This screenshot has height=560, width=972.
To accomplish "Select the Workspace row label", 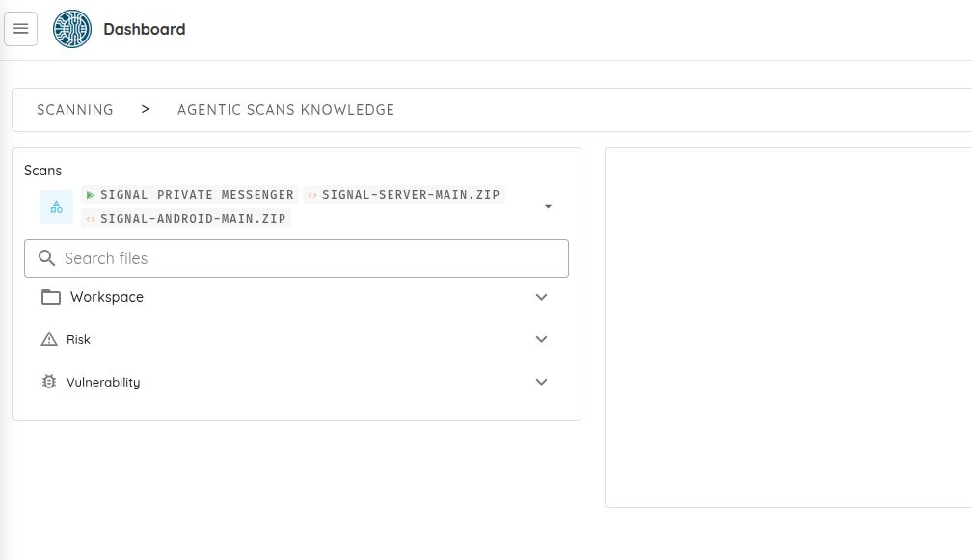I will coord(107,297).
